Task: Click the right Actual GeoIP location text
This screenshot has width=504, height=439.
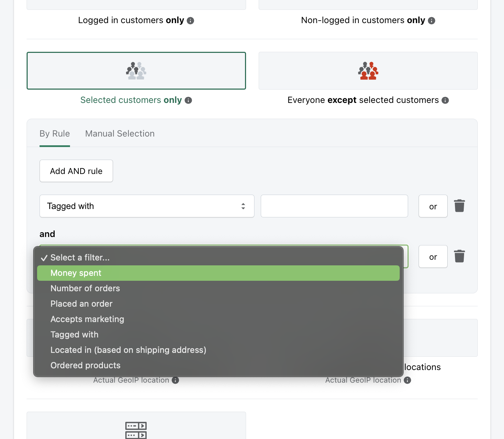Action: [x=363, y=380]
